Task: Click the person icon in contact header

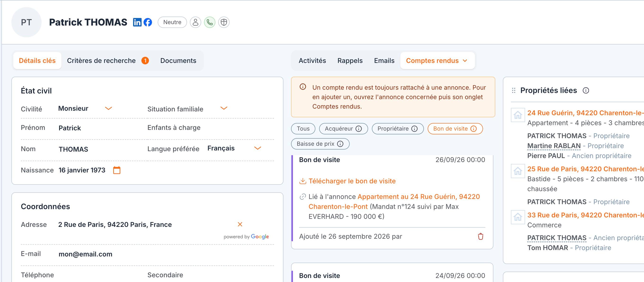Action: pos(196,22)
